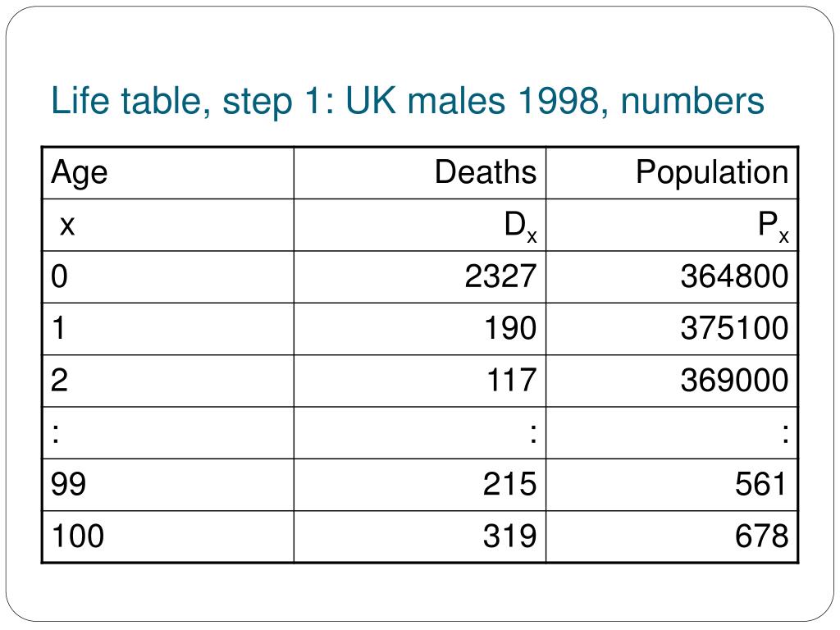This screenshot has height=630, width=840.
Task: Select population value 561
Action: [760, 484]
